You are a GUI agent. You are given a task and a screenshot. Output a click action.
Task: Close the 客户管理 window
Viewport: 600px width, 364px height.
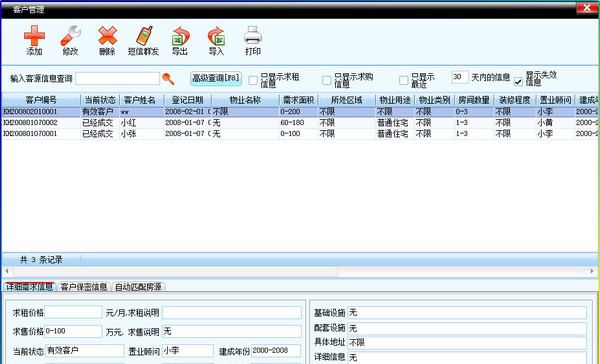(x=587, y=8)
